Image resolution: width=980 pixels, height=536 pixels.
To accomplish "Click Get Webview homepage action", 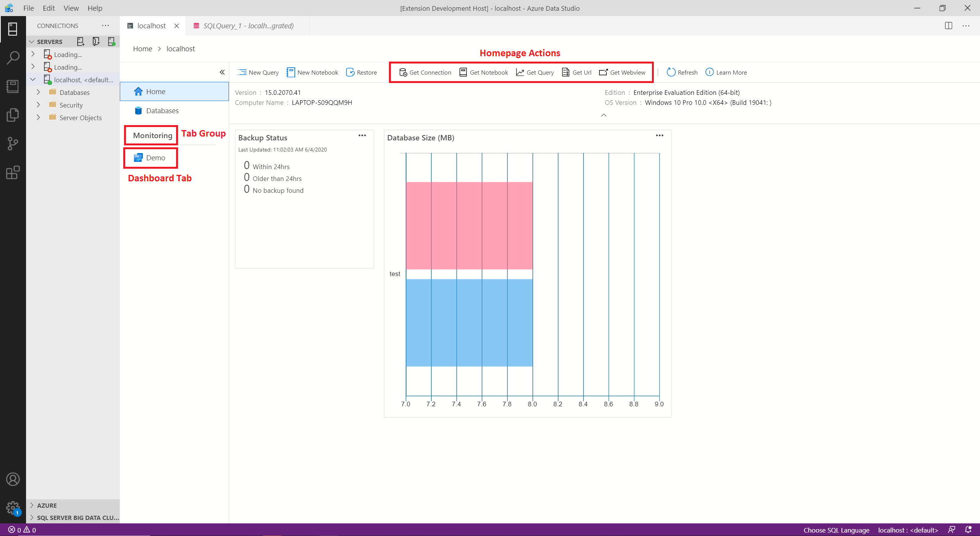I will click(x=622, y=72).
